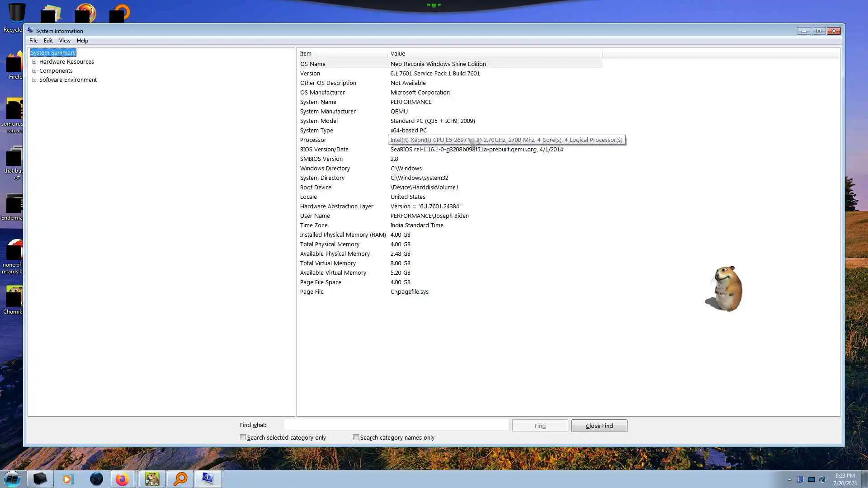Screen dimensions: 868x488
Task: Click the Firefox taskbar icon
Action: tap(122, 479)
